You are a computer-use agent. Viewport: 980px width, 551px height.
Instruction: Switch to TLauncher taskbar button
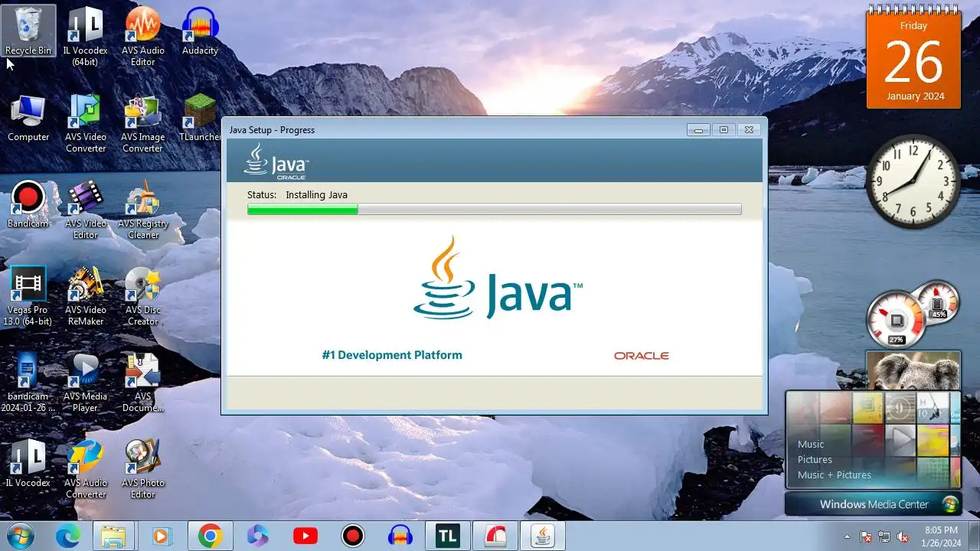coord(447,536)
